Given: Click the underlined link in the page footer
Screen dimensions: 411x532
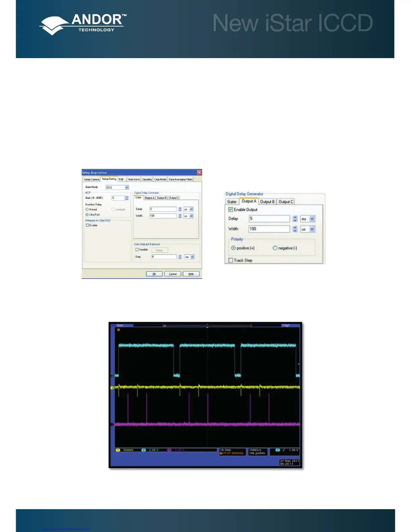Looking at the screenshot, I should [x=66, y=528].
